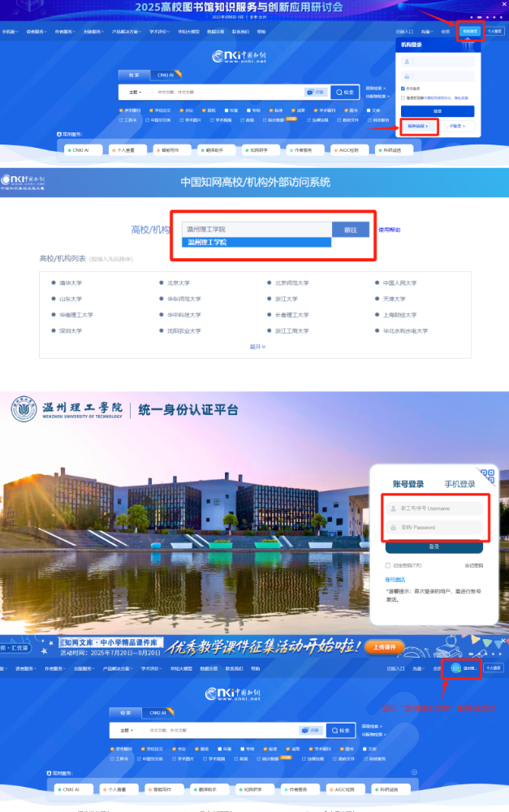The width and height of the screenshot is (509, 812).
Task: Open the 使用帮助 link
Action: coord(390,230)
